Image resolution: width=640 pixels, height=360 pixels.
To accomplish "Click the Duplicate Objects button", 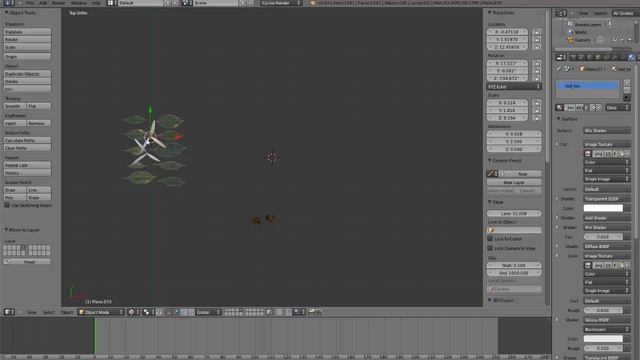I will 27,74.
